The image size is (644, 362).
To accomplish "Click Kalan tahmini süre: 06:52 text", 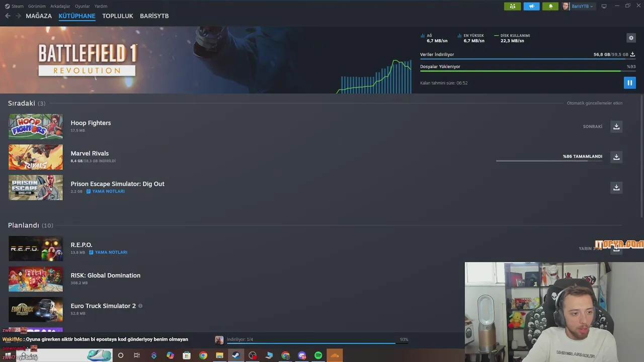I will click(x=444, y=83).
